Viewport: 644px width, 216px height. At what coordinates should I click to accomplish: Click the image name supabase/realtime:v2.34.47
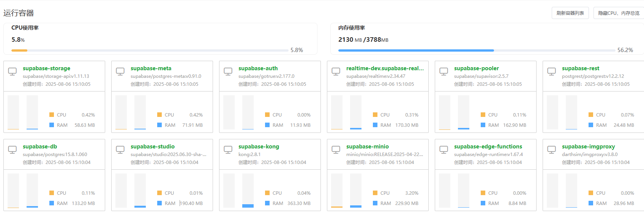pyautogui.click(x=376, y=76)
